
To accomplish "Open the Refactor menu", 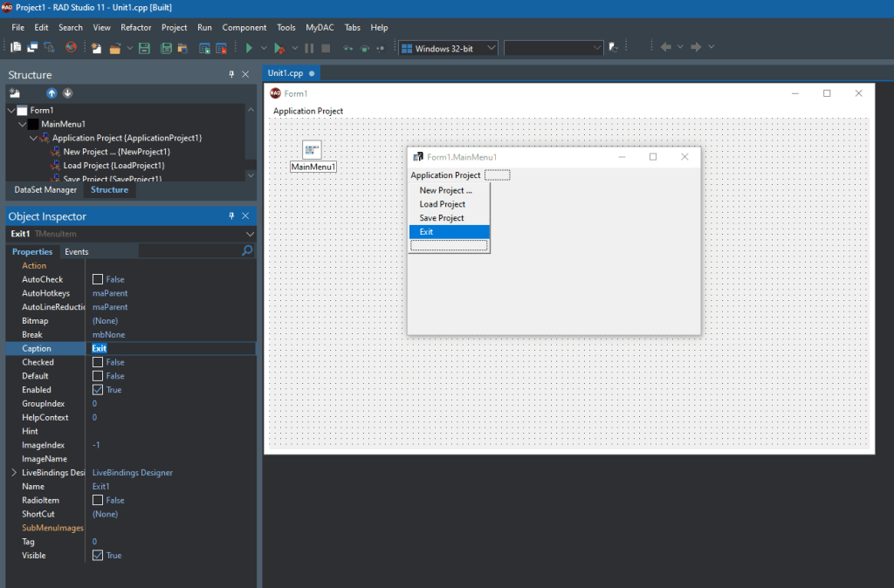I will pyautogui.click(x=135, y=27).
